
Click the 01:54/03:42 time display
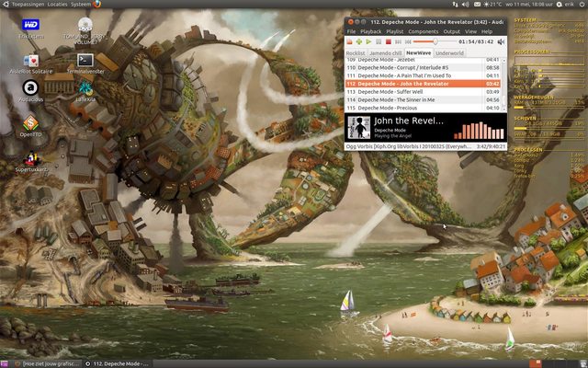(x=476, y=41)
